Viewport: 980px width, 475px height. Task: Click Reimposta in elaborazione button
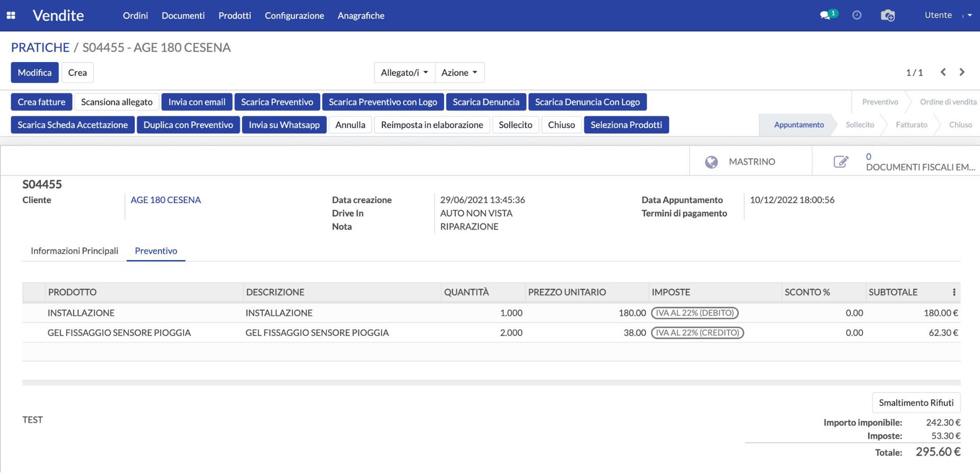tap(432, 125)
